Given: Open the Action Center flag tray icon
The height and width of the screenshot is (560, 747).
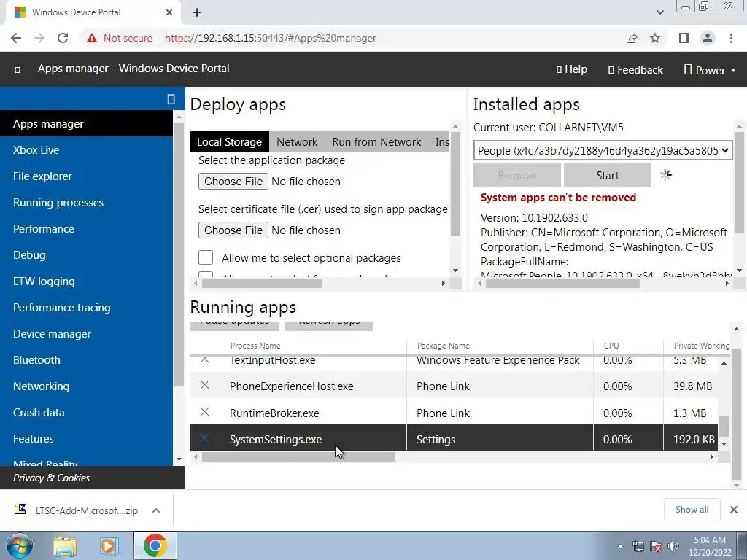Looking at the screenshot, I should click(656, 546).
